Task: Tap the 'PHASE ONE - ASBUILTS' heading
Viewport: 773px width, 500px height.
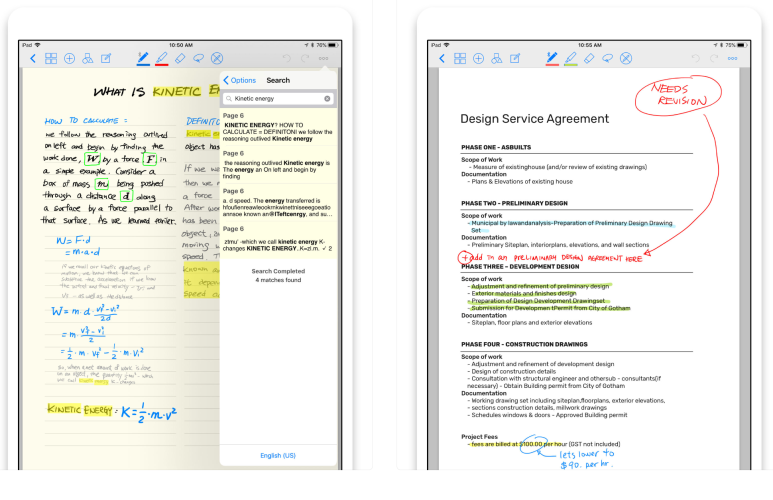Action: click(x=496, y=147)
